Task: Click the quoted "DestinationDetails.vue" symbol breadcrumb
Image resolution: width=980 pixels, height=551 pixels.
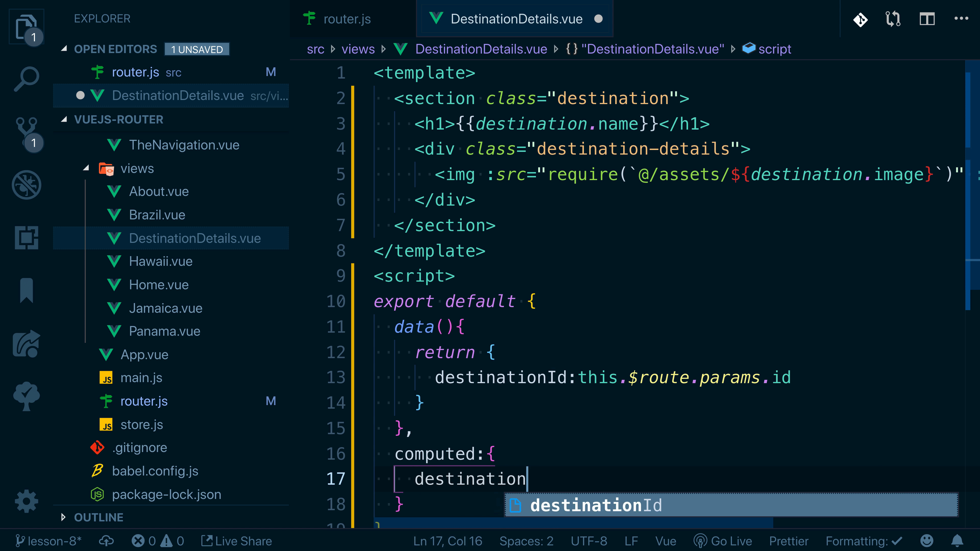Action: coord(653,49)
